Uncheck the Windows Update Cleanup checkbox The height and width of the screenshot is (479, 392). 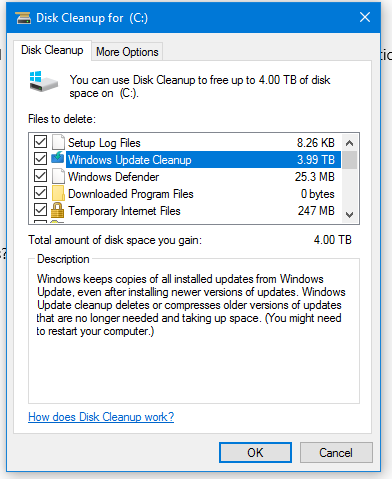[40, 159]
